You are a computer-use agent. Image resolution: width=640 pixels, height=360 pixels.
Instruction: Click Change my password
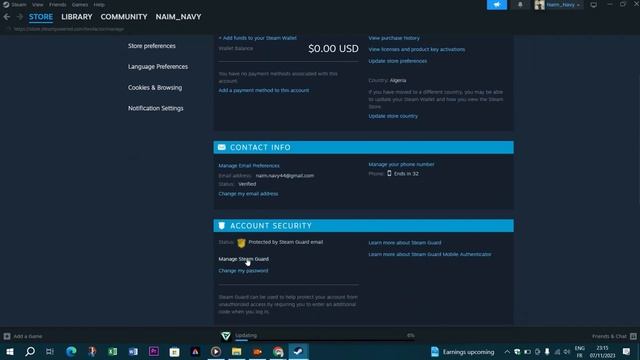tap(243, 271)
